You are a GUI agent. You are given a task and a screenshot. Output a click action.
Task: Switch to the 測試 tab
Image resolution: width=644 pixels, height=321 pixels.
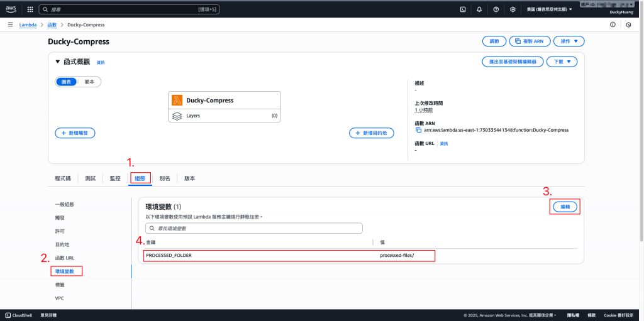point(91,178)
